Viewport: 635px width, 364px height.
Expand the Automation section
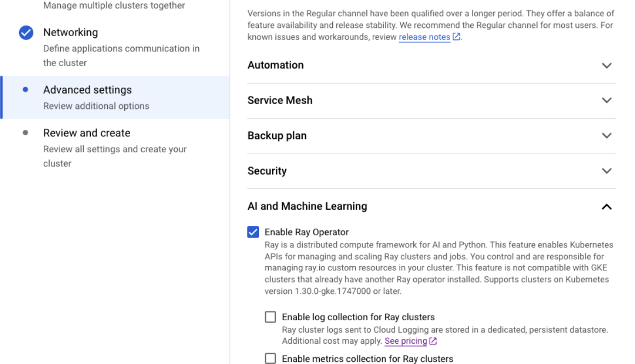click(x=607, y=65)
